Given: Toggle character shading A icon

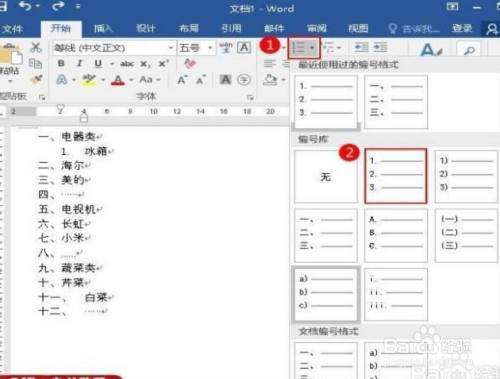Looking at the screenshot, I should (226, 80).
